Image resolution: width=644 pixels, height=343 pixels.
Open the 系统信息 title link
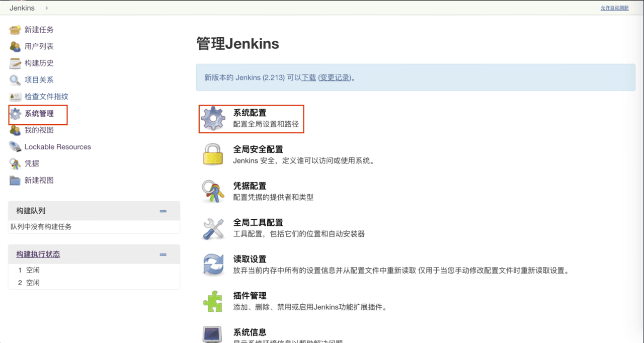(x=250, y=332)
